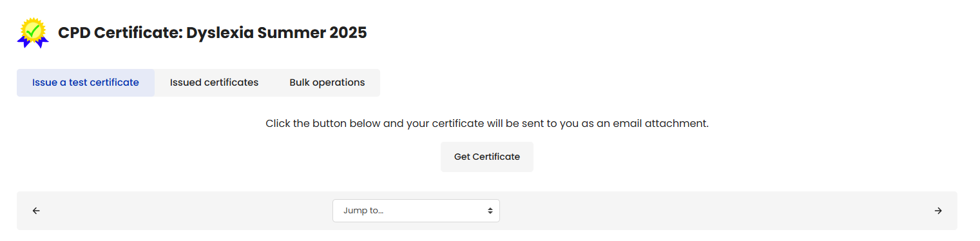Click the up-down caret in Jump to selector
980x241 pixels.
tap(490, 211)
